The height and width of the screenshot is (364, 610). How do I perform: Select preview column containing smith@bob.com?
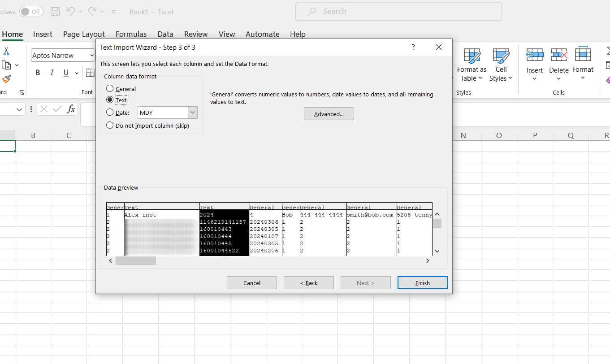click(x=372, y=229)
